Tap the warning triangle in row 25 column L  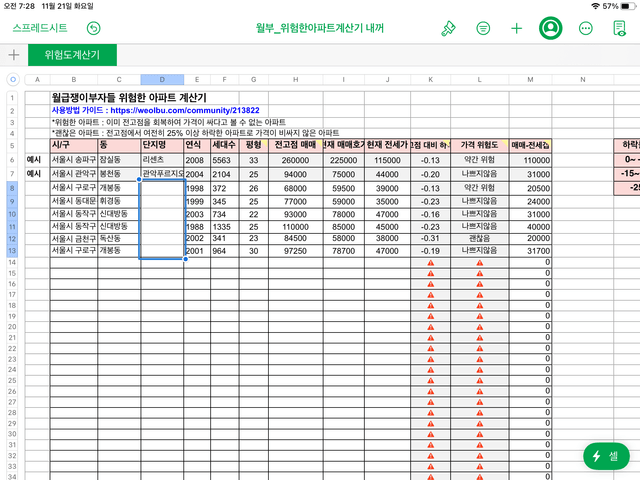tap(480, 380)
